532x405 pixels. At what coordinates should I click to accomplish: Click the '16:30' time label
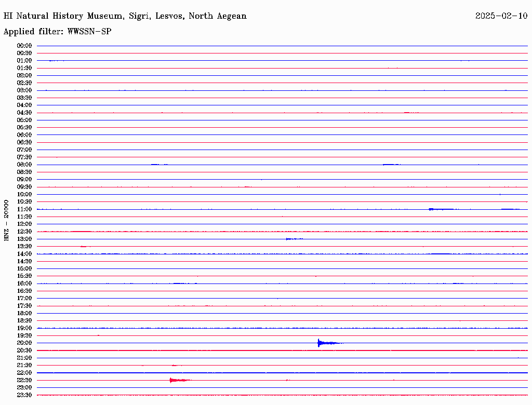point(24,291)
